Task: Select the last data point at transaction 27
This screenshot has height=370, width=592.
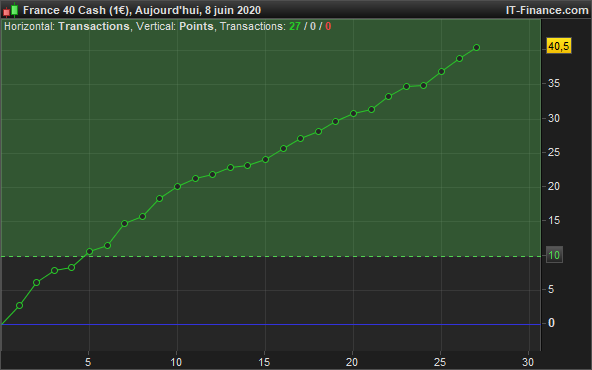Action: pos(476,48)
